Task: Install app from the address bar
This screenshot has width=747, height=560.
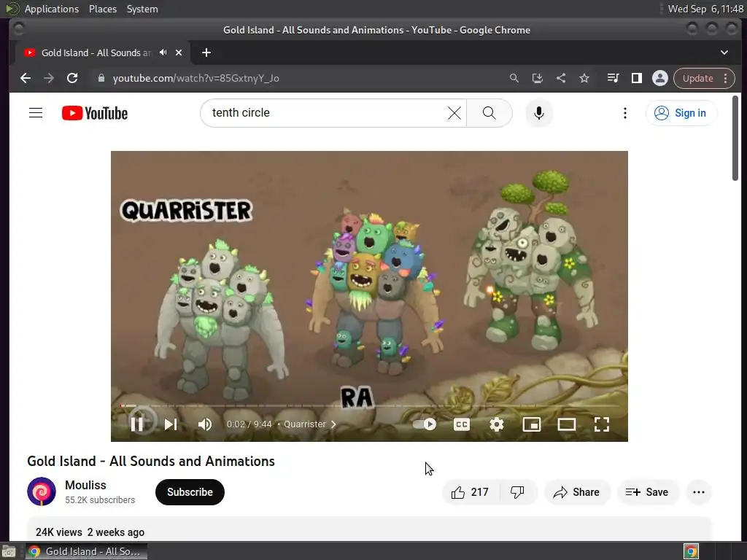Action: pos(538,78)
